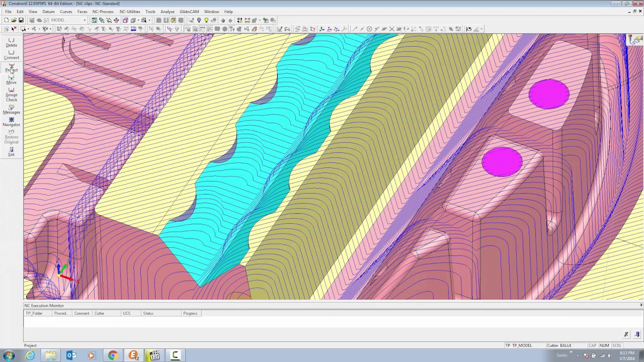Click the Open file folder icon
This screenshot has height=362, width=644.
tap(14, 20)
